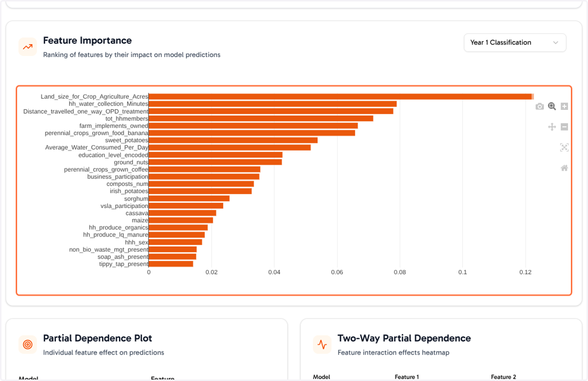Click the tot_hhmembers bar
The height and width of the screenshot is (381, 588).
click(261, 119)
